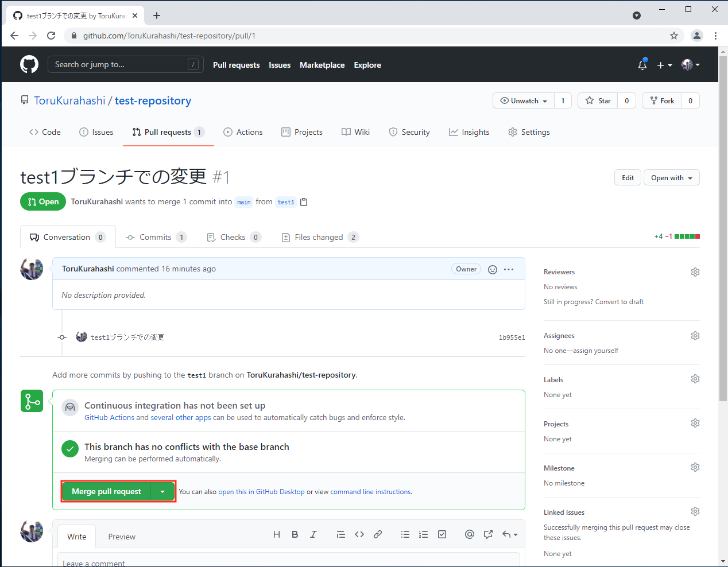Add a task list to comment

[442, 534]
